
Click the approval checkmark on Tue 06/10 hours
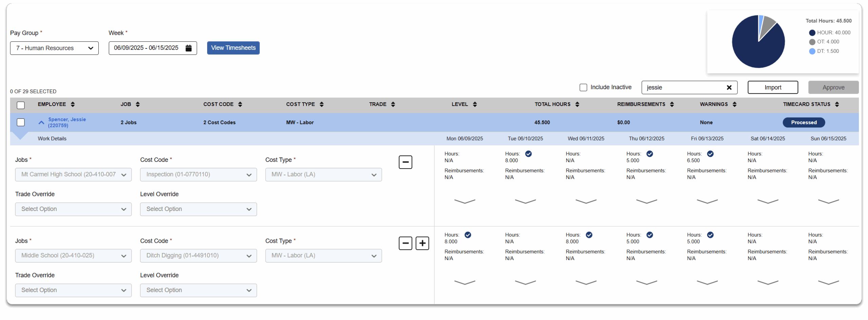pyautogui.click(x=529, y=154)
